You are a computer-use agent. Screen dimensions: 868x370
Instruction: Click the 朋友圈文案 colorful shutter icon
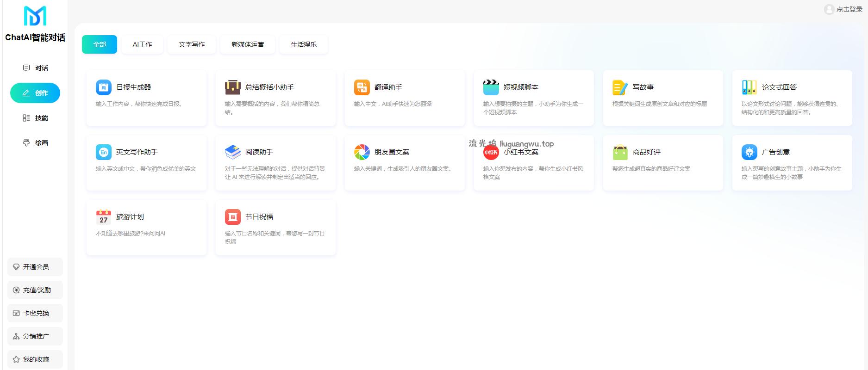362,152
